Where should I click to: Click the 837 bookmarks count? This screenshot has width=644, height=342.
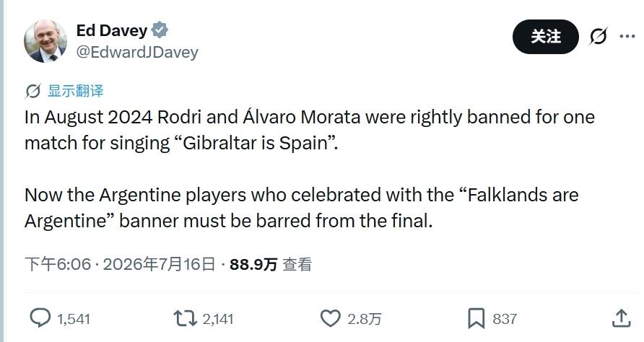(x=505, y=319)
